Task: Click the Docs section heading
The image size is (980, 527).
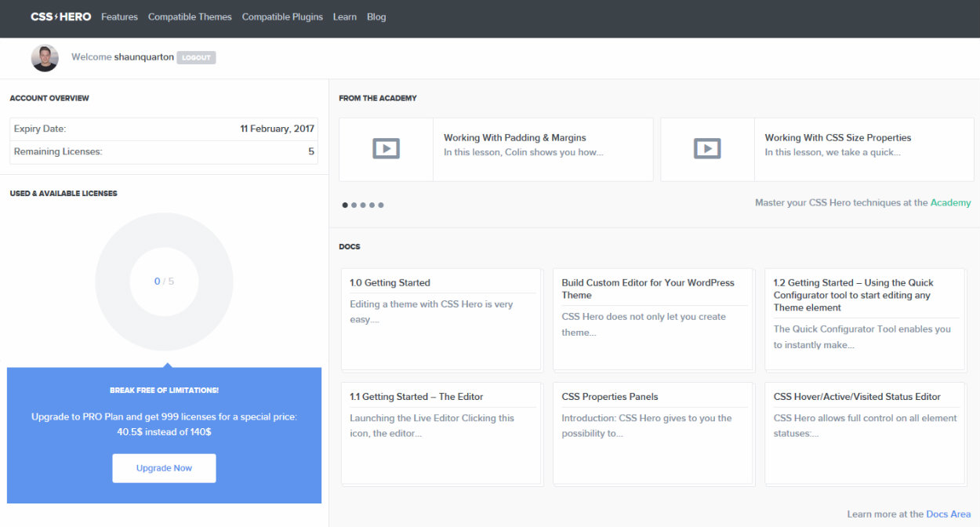Action: click(x=350, y=246)
